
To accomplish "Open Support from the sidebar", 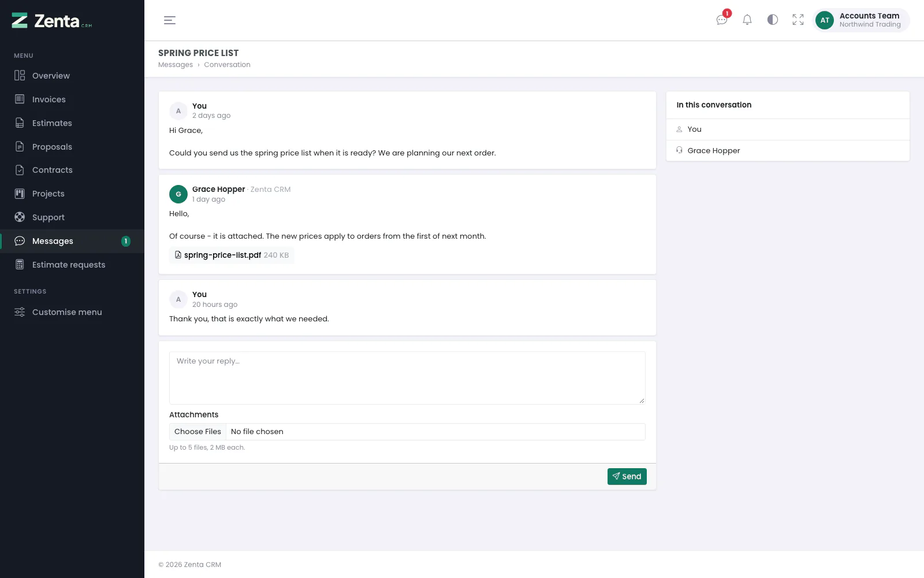I will tap(72, 217).
